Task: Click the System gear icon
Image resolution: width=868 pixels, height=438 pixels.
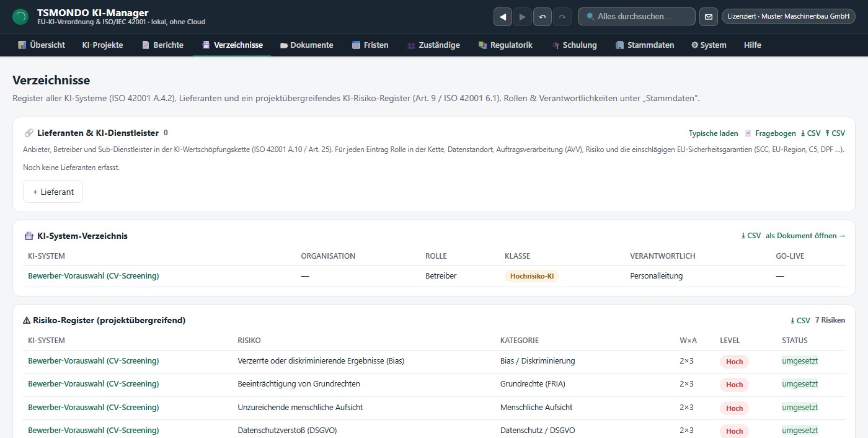Action: click(x=695, y=45)
